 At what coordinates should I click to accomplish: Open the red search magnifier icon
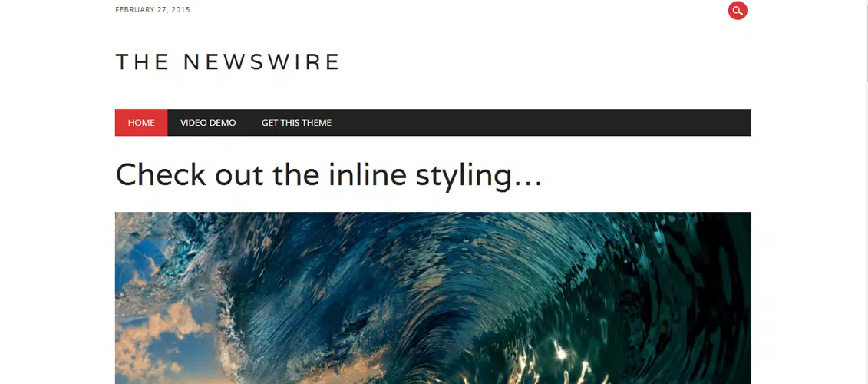[x=738, y=11]
